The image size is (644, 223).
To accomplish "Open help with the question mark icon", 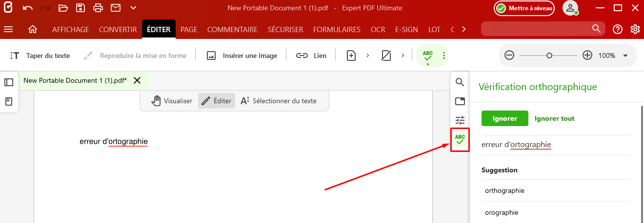I will tap(618, 29).
